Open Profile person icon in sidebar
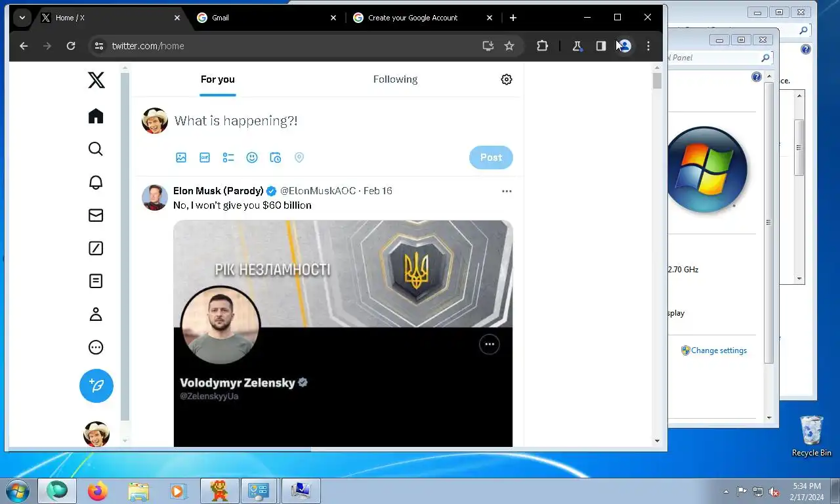The width and height of the screenshot is (840, 504). (96, 314)
